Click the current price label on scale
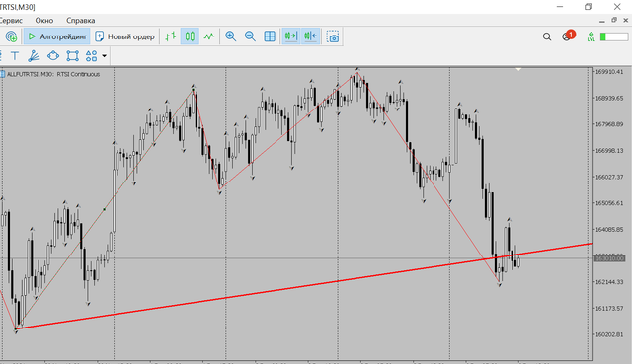Image resolution: width=632 pixels, height=364 pixels. pyautogui.click(x=609, y=257)
